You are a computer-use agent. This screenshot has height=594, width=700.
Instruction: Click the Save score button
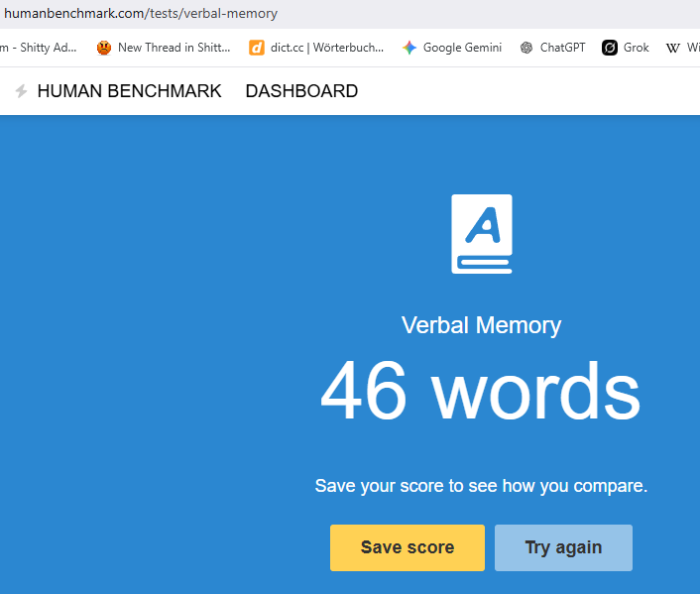(408, 547)
